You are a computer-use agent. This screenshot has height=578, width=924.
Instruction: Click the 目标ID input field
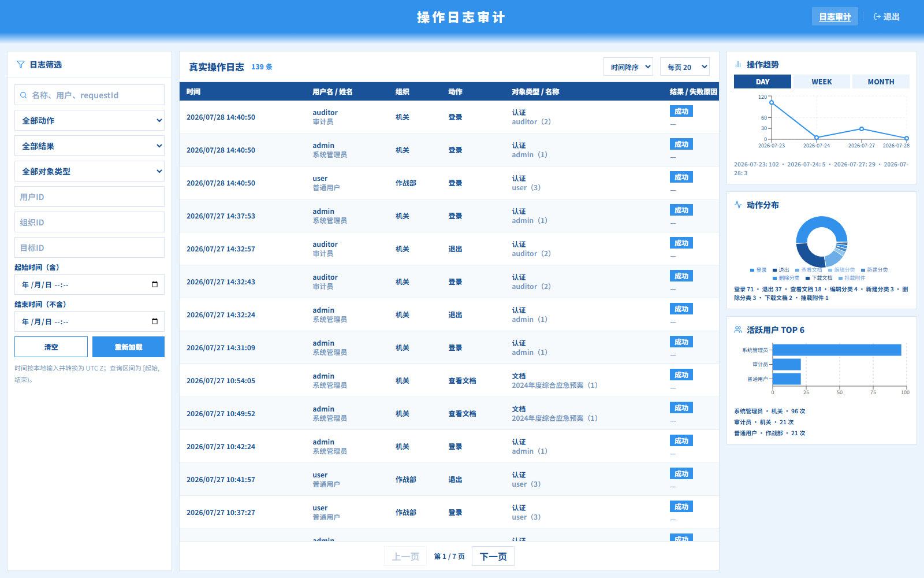(90, 247)
